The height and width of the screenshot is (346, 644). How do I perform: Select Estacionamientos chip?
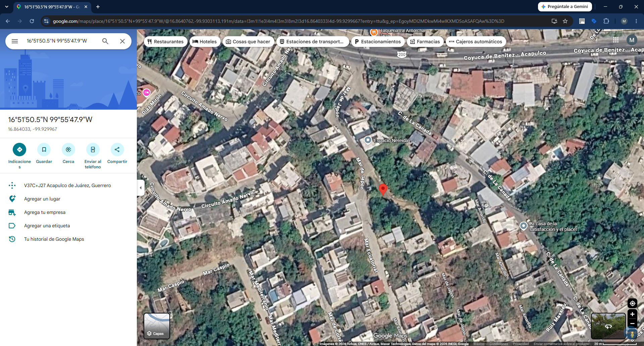[x=378, y=42]
